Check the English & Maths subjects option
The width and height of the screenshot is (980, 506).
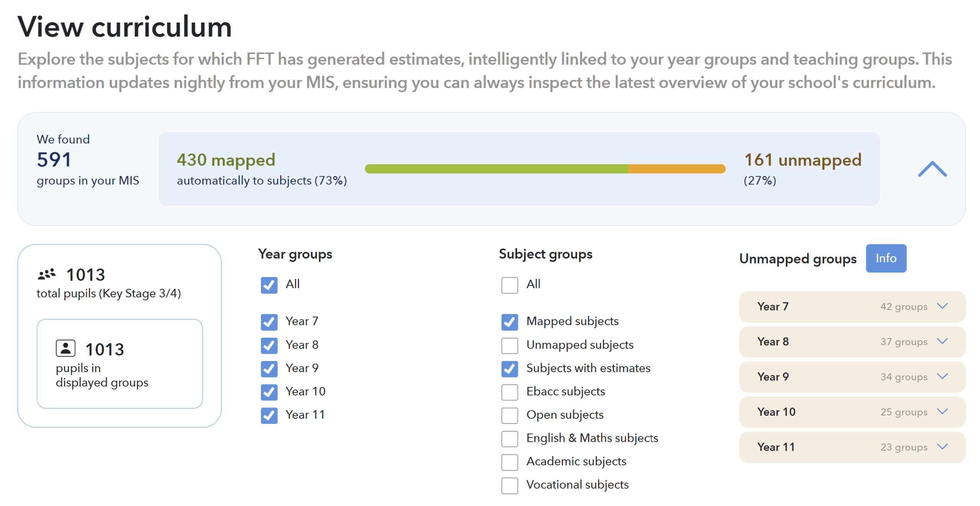pos(510,439)
